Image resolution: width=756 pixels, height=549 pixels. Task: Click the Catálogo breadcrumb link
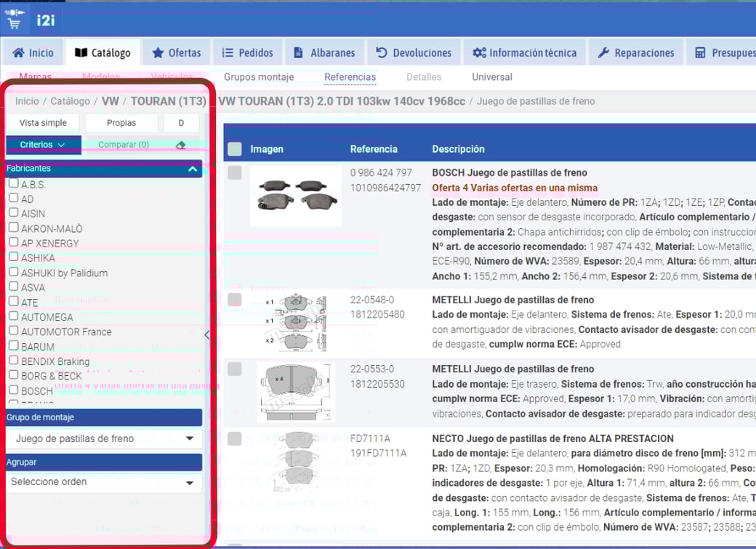click(x=70, y=101)
